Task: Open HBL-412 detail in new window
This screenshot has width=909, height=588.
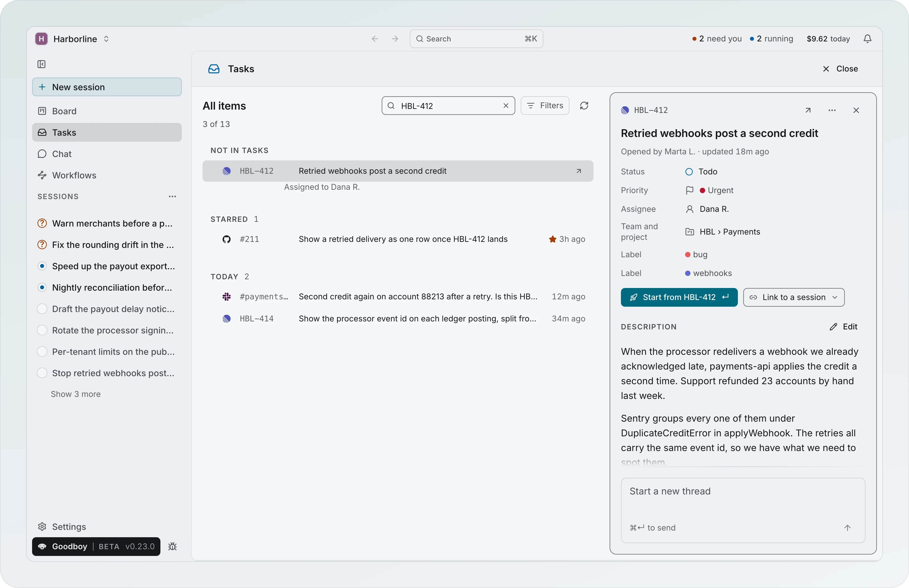Action: pos(808,110)
